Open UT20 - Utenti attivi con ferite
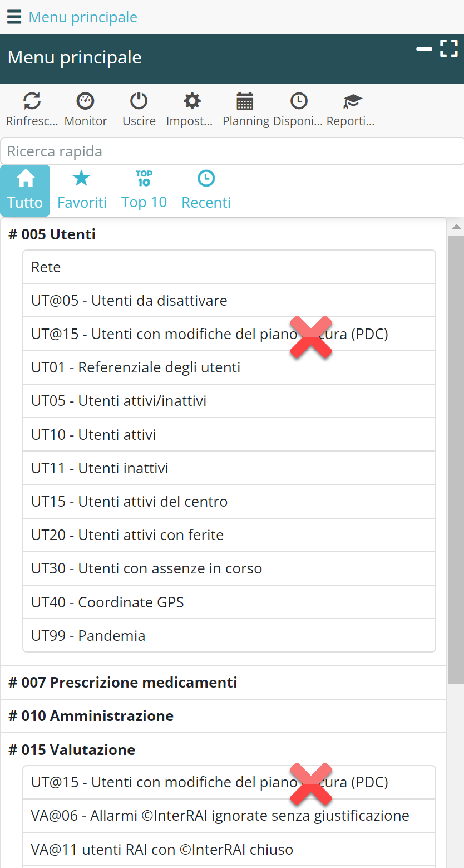Viewport: 464px width, 868px height. pyautogui.click(x=127, y=535)
